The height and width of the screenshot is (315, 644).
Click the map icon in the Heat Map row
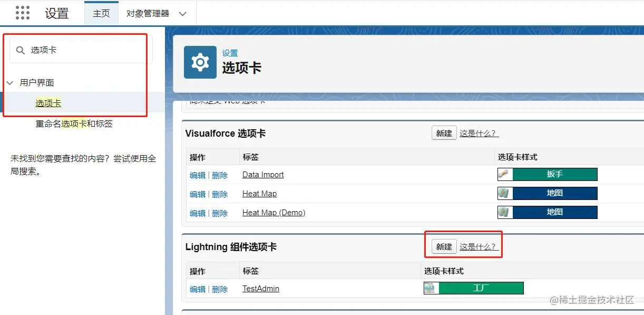pyautogui.click(x=504, y=193)
